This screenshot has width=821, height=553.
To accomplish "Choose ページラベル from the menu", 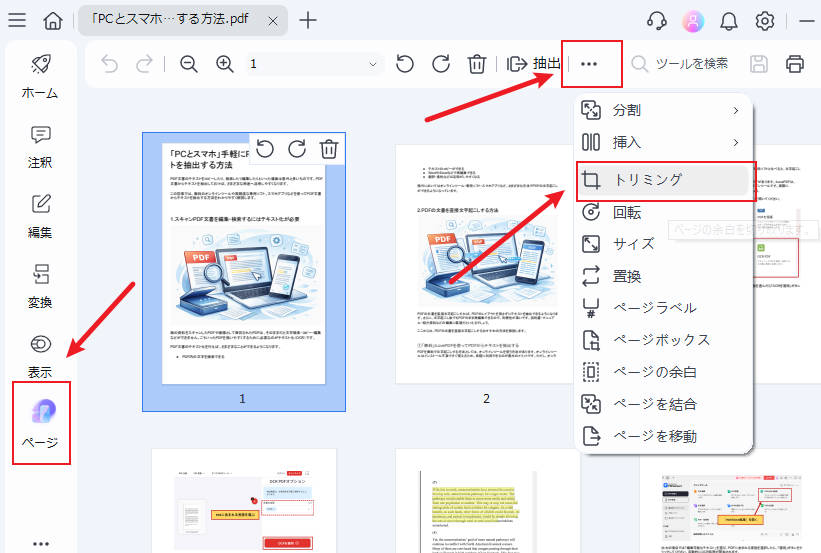I will 663,308.
